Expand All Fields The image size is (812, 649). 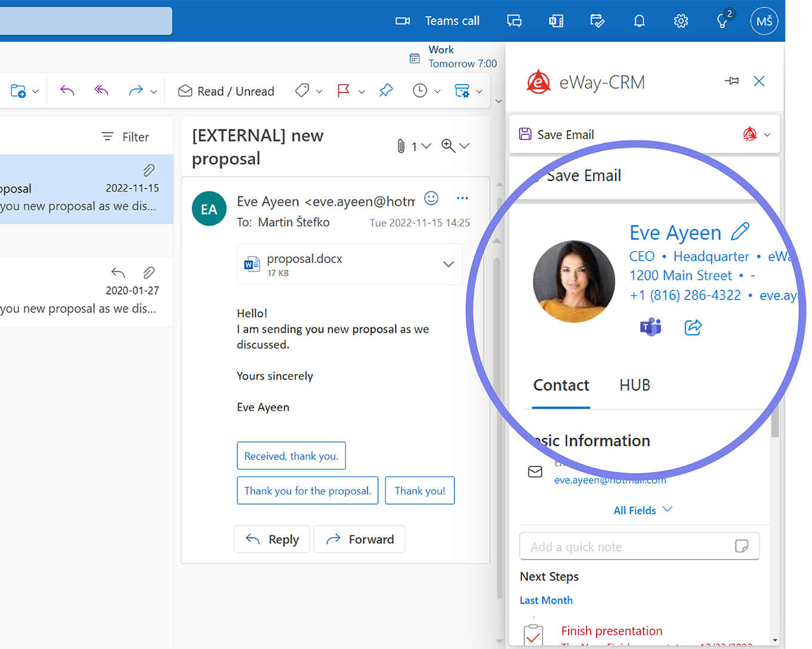[643, 510]
